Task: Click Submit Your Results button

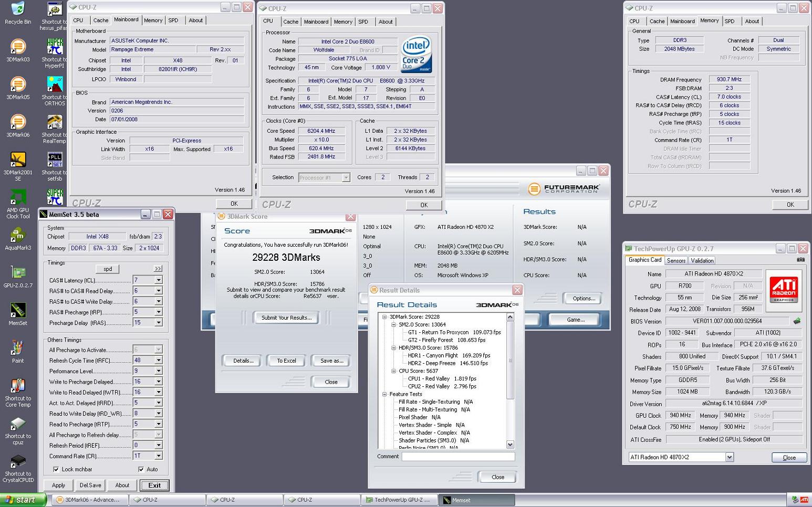Action: [x=287, y=318]
